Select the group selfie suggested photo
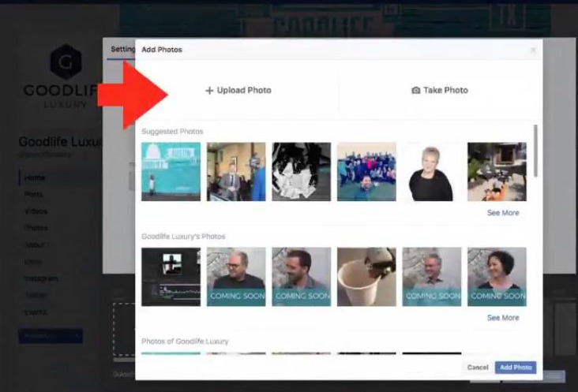Screen dimensions: 578x392 click(x=366, y=171)
